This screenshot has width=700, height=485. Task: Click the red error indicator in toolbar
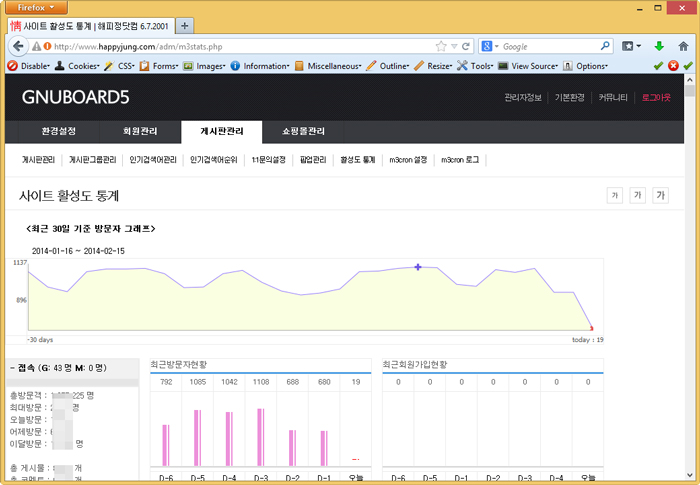(673, 66)
